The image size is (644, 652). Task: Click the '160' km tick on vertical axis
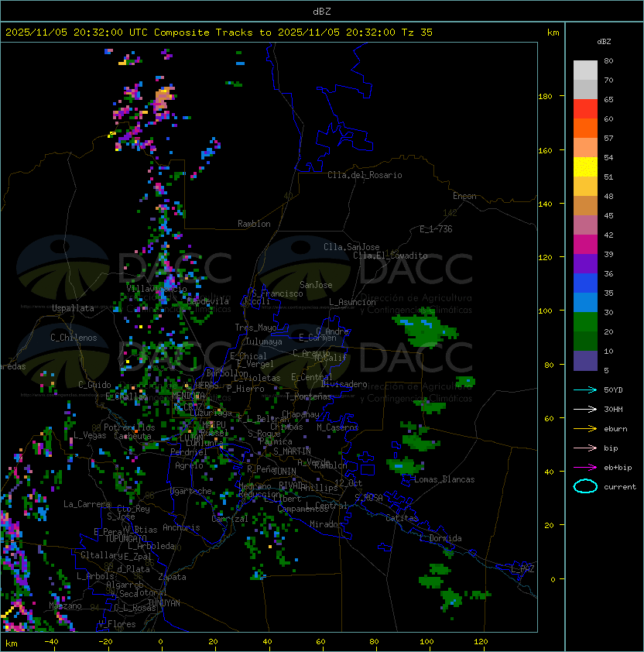point(545,150)
